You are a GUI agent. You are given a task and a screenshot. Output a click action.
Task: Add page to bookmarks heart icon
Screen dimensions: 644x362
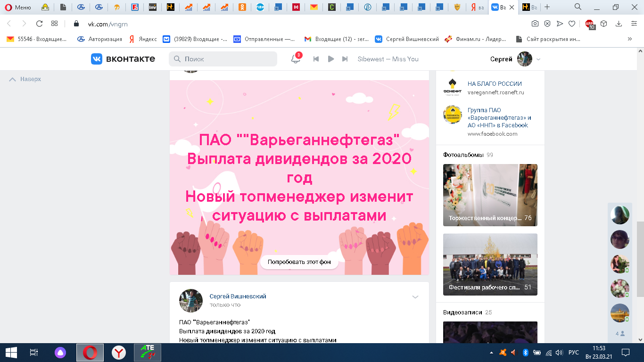point(571,24)
